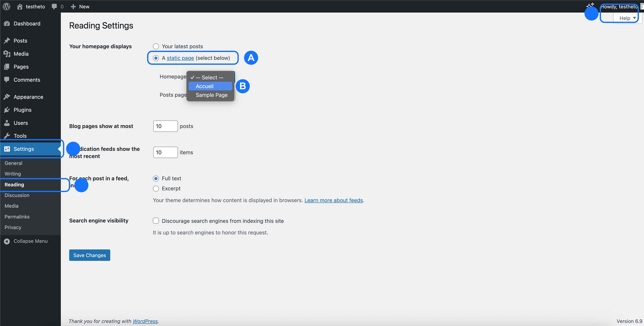Open the Permalinks settings submenu

[x=17, y=217]
